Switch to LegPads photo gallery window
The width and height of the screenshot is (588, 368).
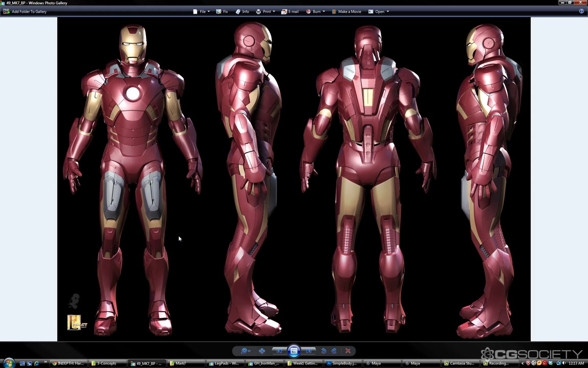[x=225, y=363]
